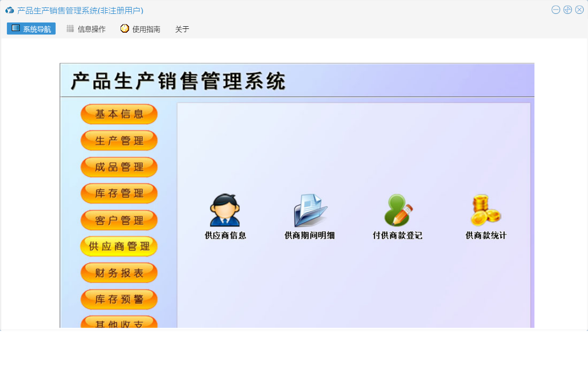Click the 使用指南 bulb icon
The width and height of the screenshot is (588, 385).
click(x=124, y=28)
